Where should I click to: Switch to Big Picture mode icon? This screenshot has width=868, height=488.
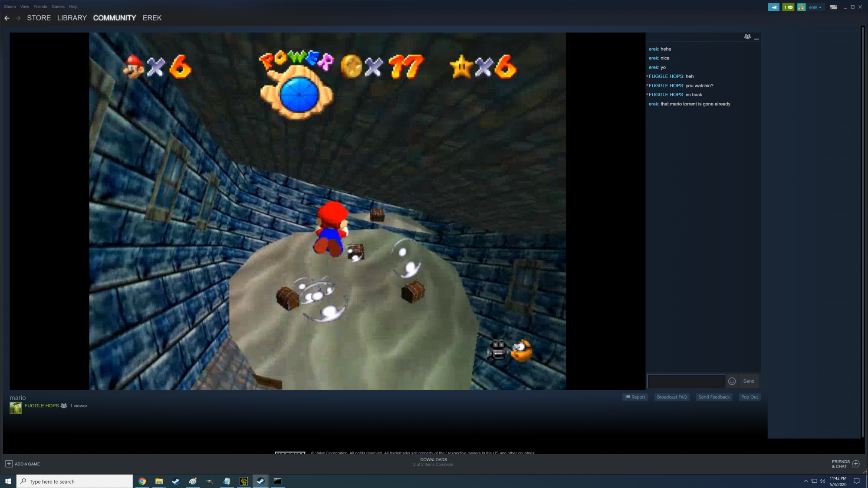point(833,7)
